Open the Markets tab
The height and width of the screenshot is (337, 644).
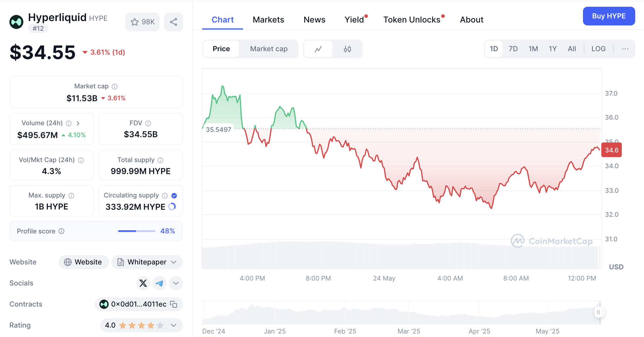tap(268, 20)
